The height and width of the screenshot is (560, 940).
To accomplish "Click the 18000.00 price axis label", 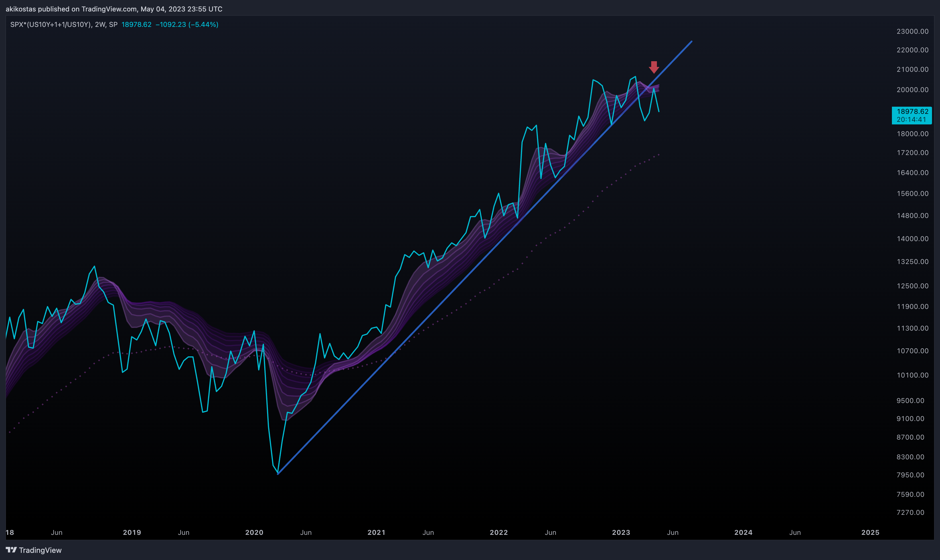I will 913,134.
